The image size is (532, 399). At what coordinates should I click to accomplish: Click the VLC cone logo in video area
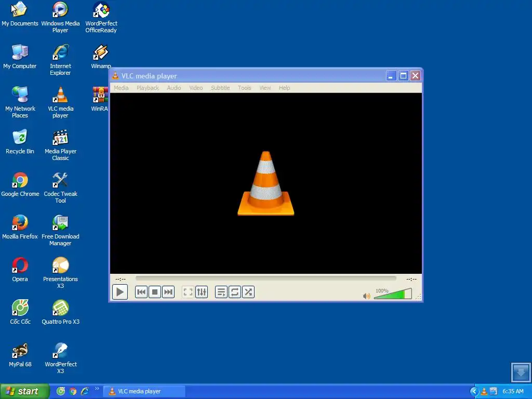pyautogui.click(x=265, y=183)
